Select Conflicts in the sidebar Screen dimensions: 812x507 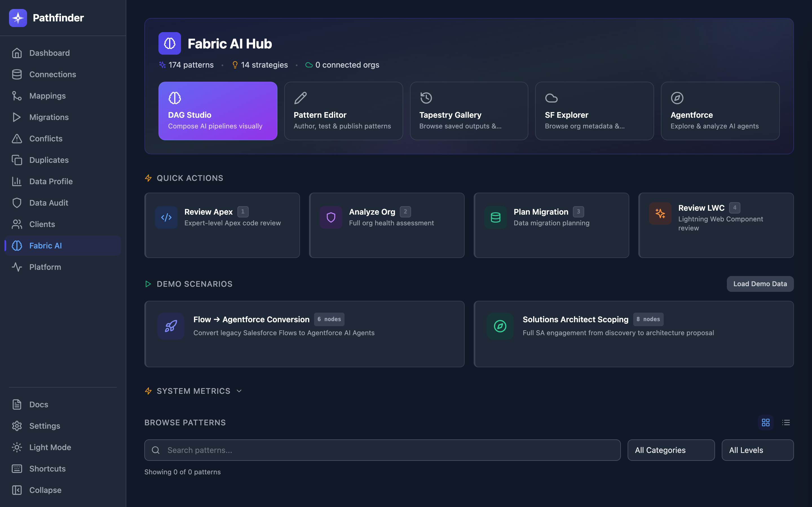tap(46, 139)
